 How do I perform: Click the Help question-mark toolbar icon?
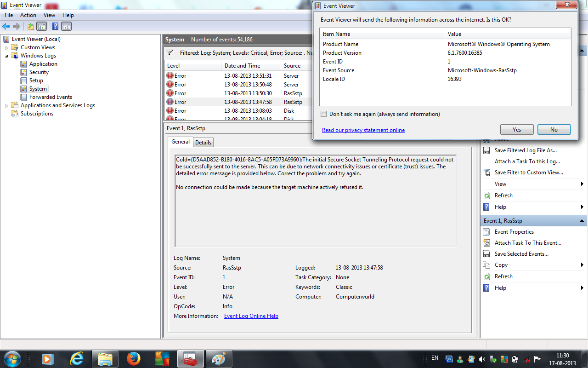55,26
